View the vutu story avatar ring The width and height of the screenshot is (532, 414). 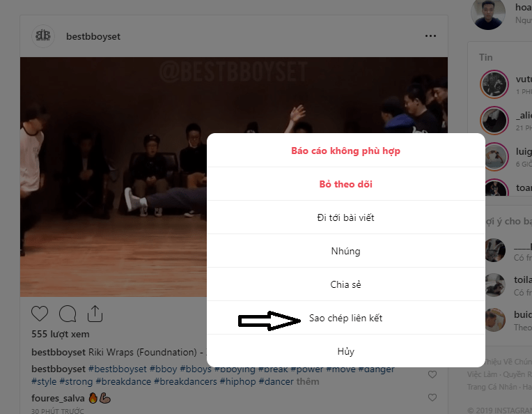tap(494, 84)
